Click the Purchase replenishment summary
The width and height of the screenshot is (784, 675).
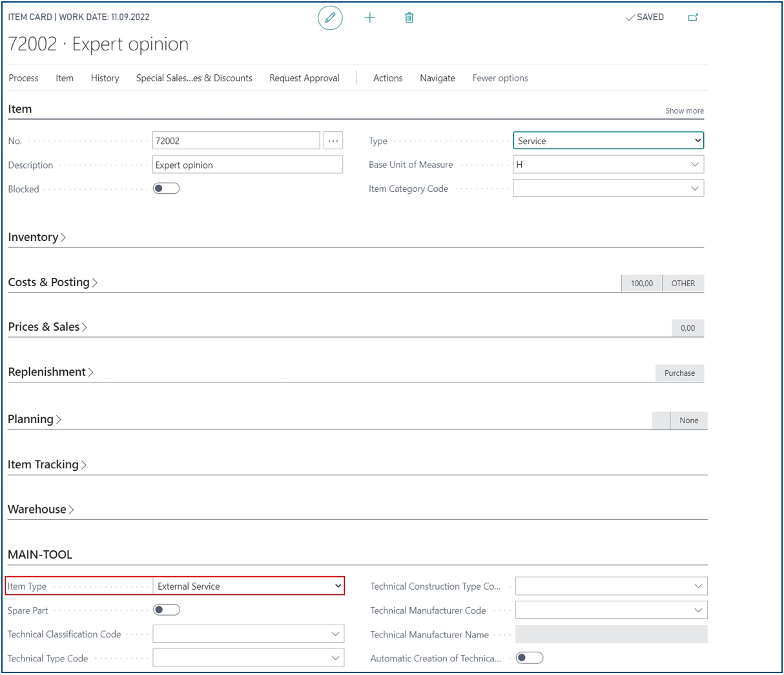tap(680, 373)
